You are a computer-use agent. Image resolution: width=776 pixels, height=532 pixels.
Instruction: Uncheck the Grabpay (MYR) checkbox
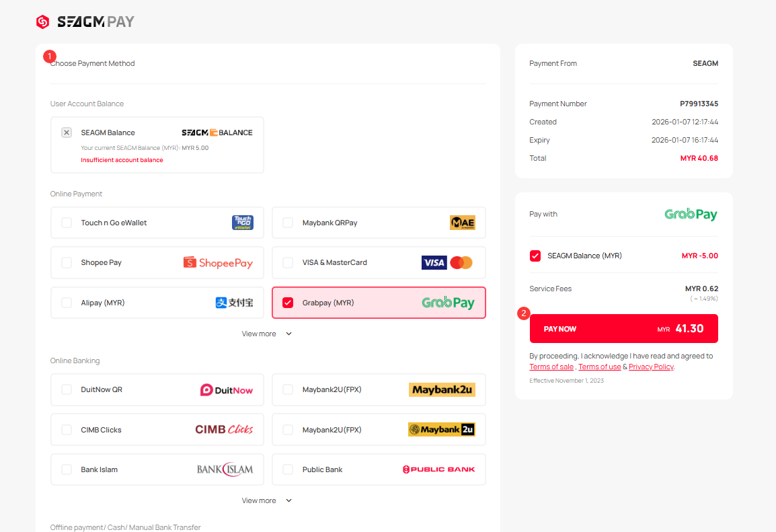click(288, 303)
